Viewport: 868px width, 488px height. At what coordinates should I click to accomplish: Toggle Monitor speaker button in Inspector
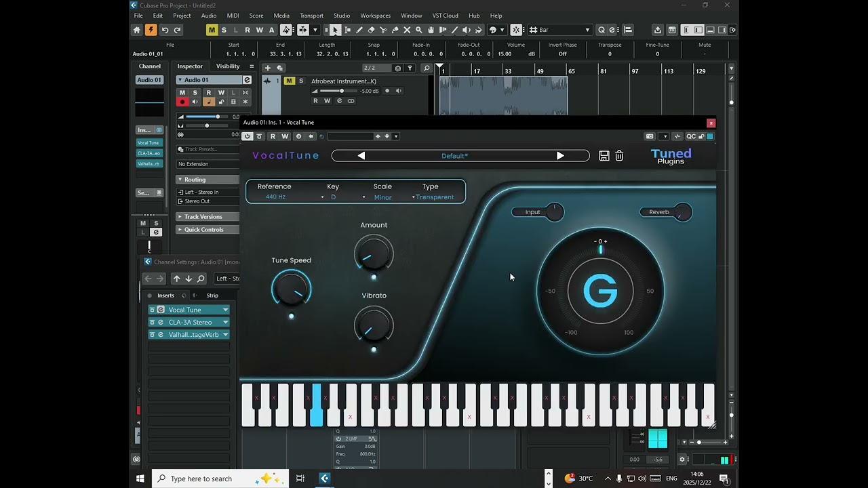(195, 102)
